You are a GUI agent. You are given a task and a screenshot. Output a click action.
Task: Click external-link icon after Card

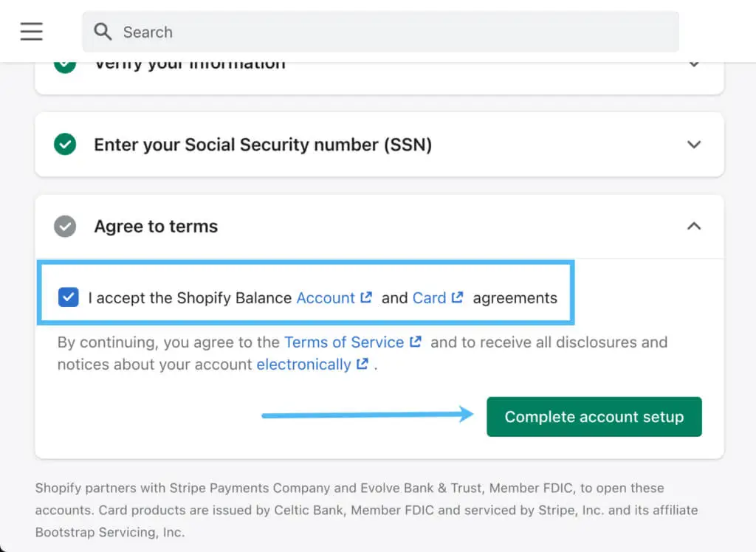click(458, 297)
